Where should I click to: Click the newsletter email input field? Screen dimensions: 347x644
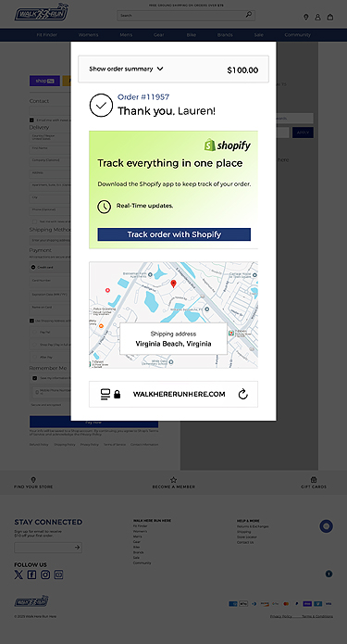(43, 548)
